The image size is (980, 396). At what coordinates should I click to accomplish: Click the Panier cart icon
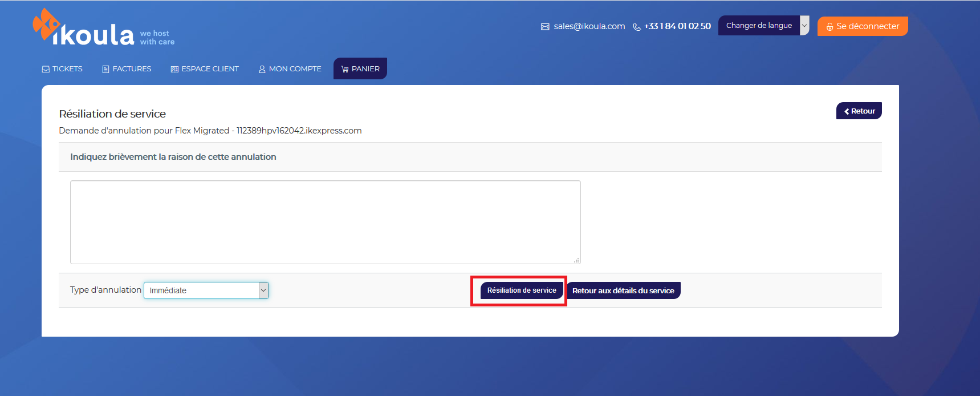click(345, 69)
